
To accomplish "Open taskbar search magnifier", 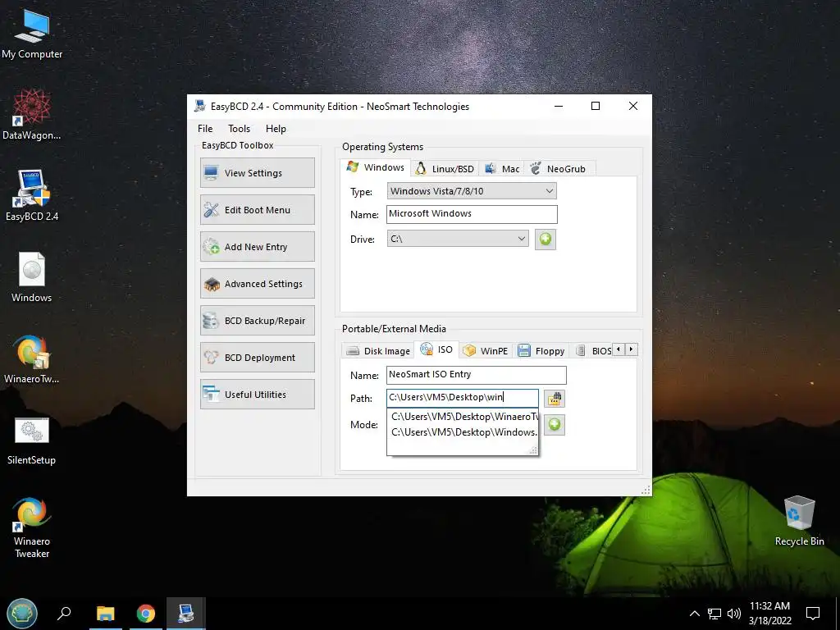I will coord(64,614).
